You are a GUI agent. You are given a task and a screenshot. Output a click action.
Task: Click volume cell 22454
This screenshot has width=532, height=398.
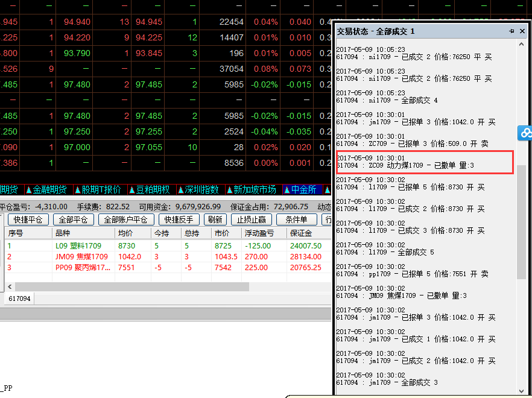(x=232, y=22)
